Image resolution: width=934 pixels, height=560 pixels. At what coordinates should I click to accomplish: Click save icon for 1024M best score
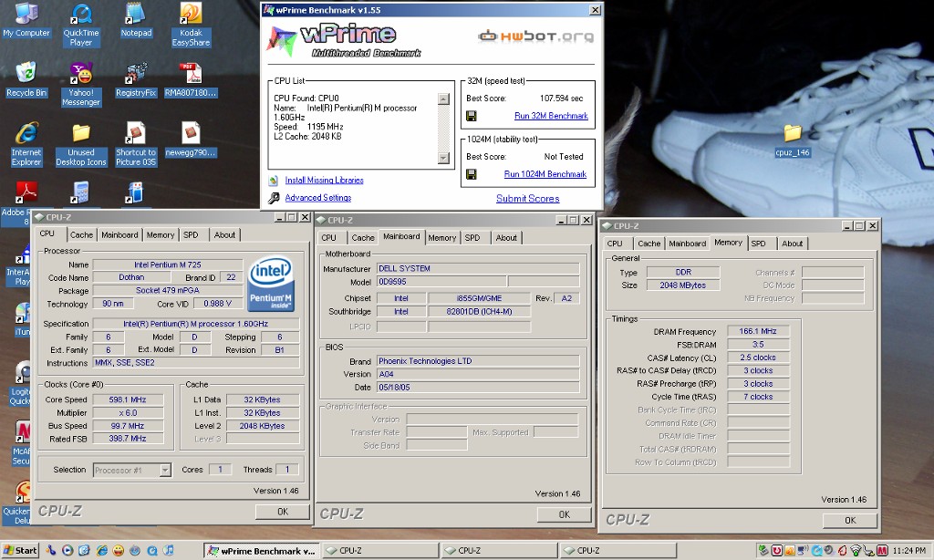pos(472,174)
